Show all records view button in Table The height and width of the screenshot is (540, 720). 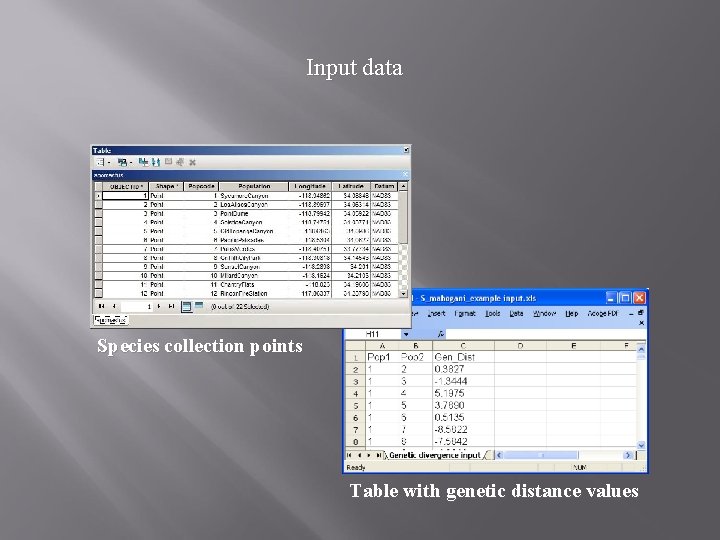(186, 306)
